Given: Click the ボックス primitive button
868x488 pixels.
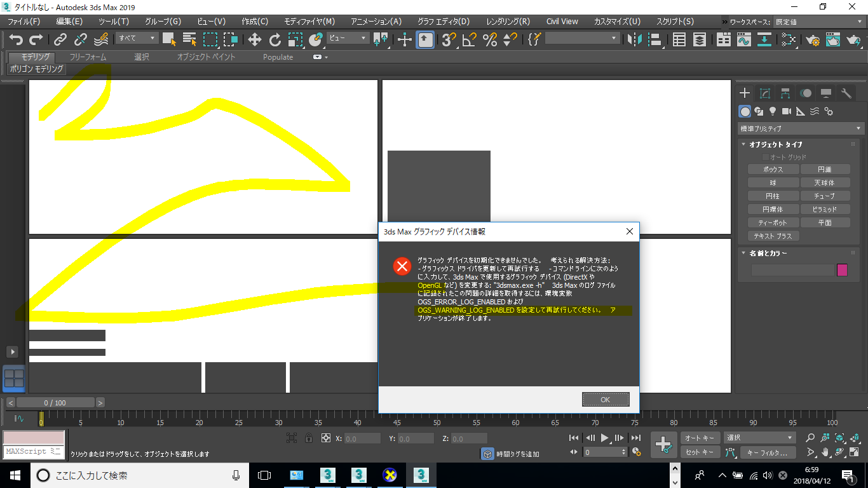Looking at the screenshot, I should (773, 170).
